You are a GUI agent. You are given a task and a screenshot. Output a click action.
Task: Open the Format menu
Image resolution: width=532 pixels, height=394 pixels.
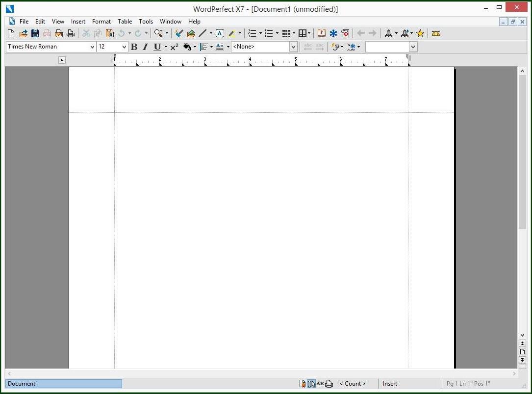tap(101, 21)
